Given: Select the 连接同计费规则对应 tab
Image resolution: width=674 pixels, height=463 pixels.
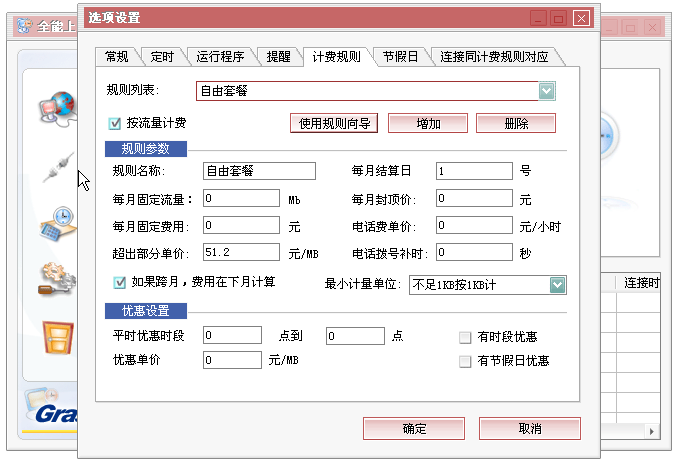Looking at the screenshot, I should (494, 57).
